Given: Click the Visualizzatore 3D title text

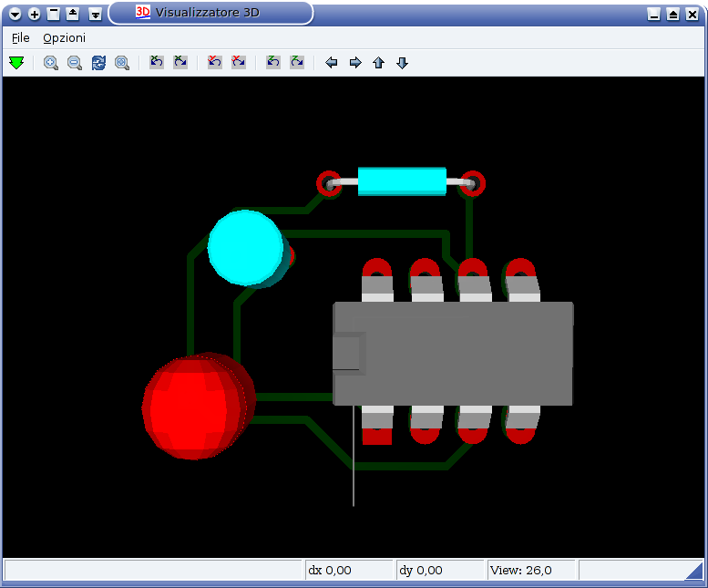Looking at the screenshot, I should tap(207, 13).
